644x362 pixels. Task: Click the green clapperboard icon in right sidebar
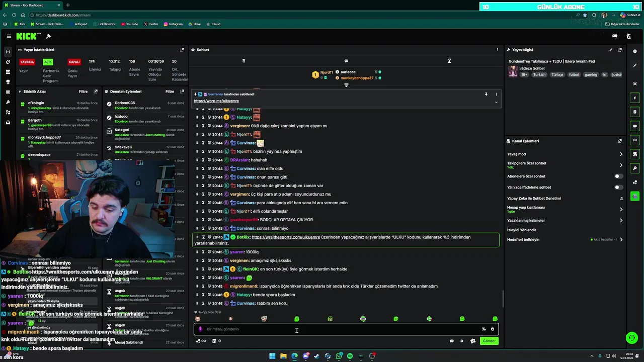(x=635, y=196)
